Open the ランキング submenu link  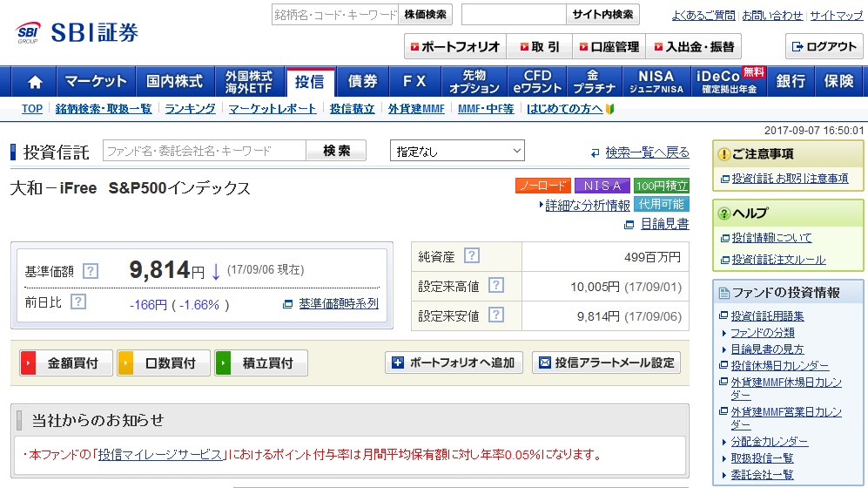click(190, 109)
